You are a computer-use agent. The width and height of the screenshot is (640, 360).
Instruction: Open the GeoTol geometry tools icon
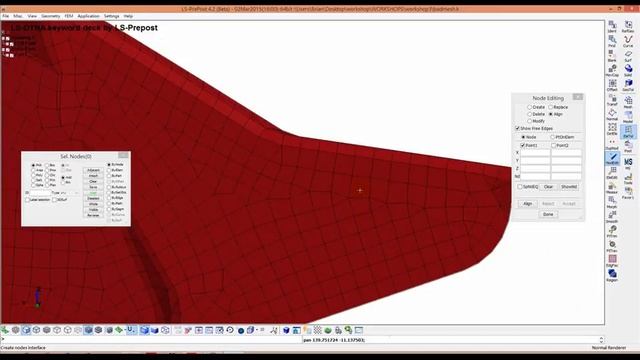pos(628,85)
